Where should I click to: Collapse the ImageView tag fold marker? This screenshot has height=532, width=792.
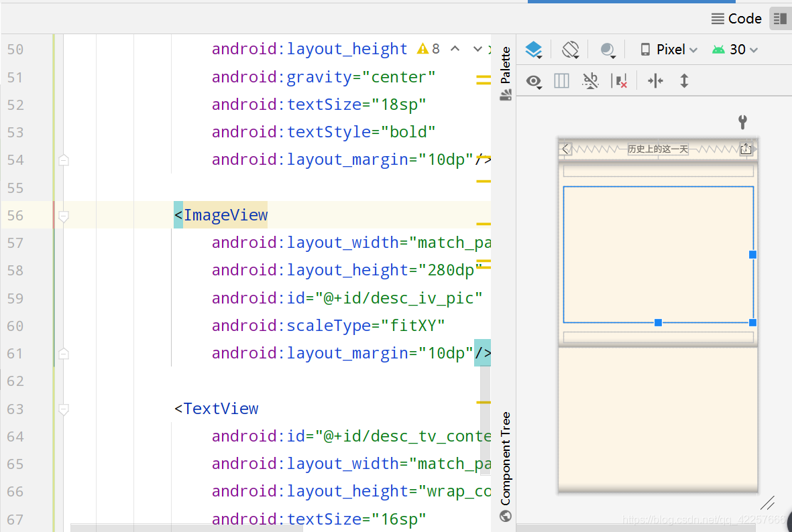pos(64,216)
